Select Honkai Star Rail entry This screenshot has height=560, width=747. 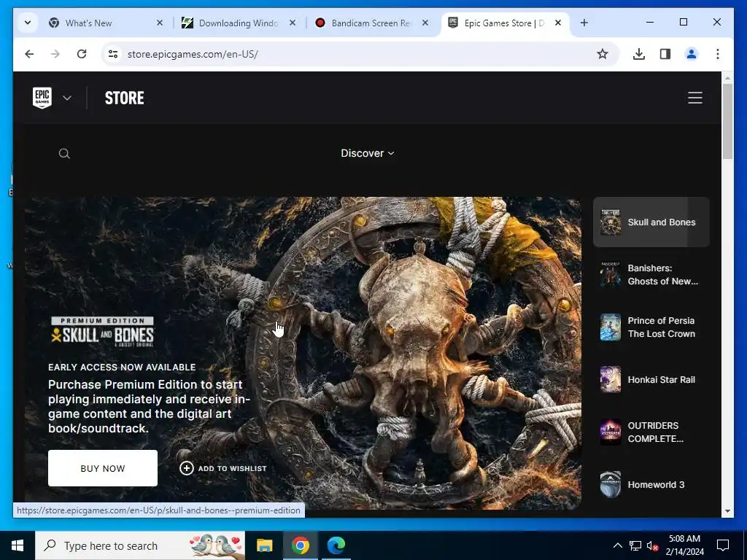[651, 379]
